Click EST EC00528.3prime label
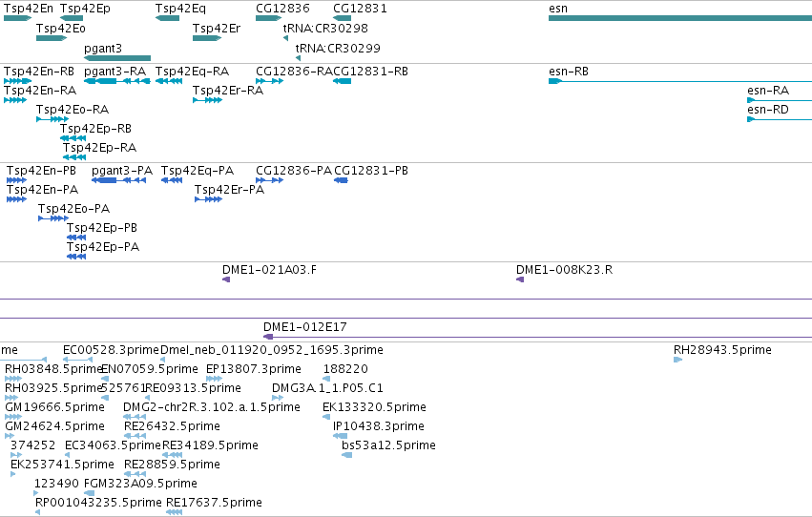 point(111,350)
